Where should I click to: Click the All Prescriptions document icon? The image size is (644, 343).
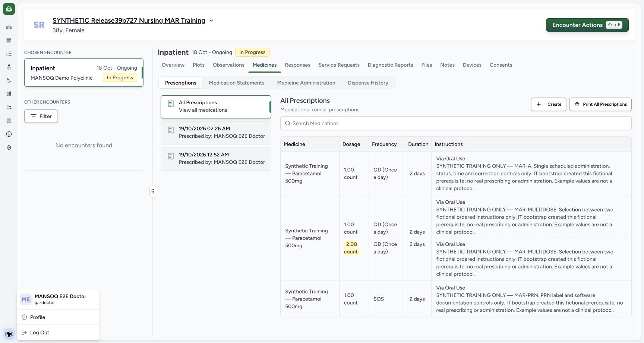(x=171, y=104)
